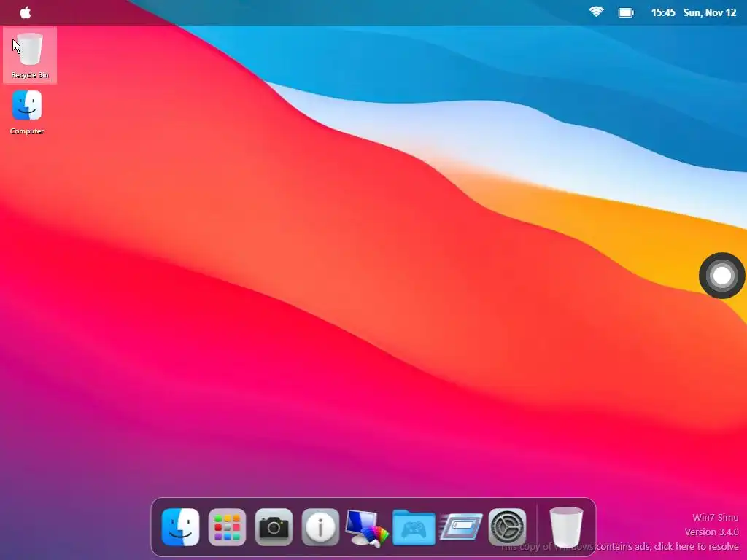Viewport: 747px width, 560px height.
Task: Open the Trash in the dock
Action: pyautogui.click(x=566, y=527)
